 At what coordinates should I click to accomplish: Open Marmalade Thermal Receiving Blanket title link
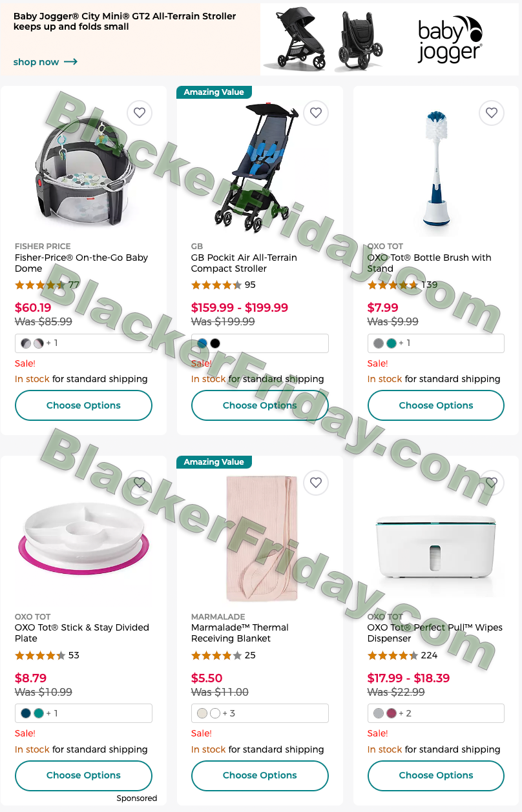240,633
